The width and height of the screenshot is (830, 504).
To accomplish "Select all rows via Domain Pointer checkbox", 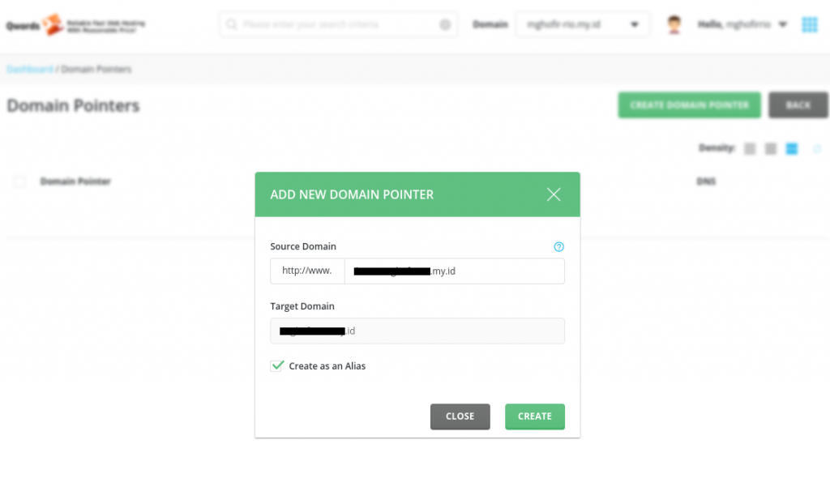I will click(x=20, y=182).
